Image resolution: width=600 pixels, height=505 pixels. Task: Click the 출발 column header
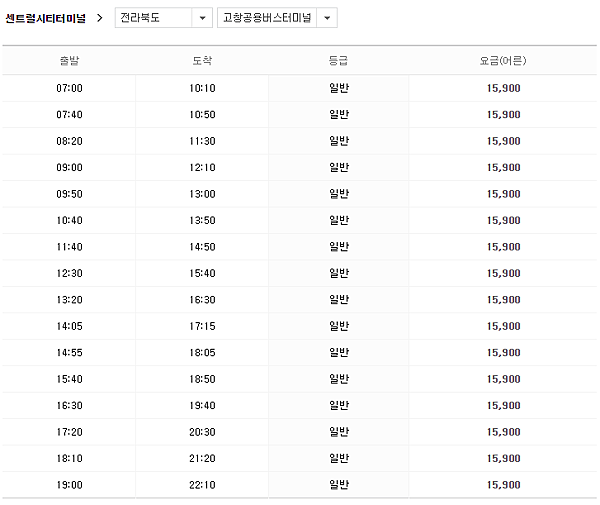coord(69,61)
